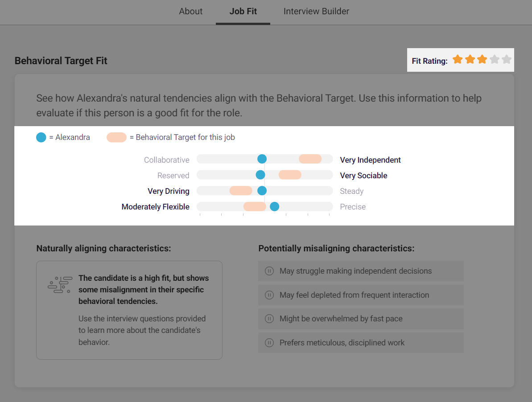Click the fifth grey fit rating star
532x402 pixels.
pyautogui.click(x=507, y=60)
